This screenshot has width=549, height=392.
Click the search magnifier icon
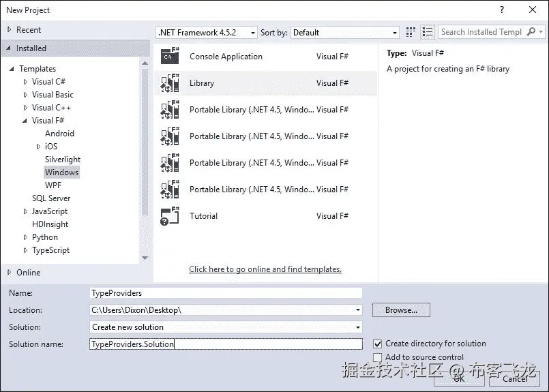(x=531, y=32)
